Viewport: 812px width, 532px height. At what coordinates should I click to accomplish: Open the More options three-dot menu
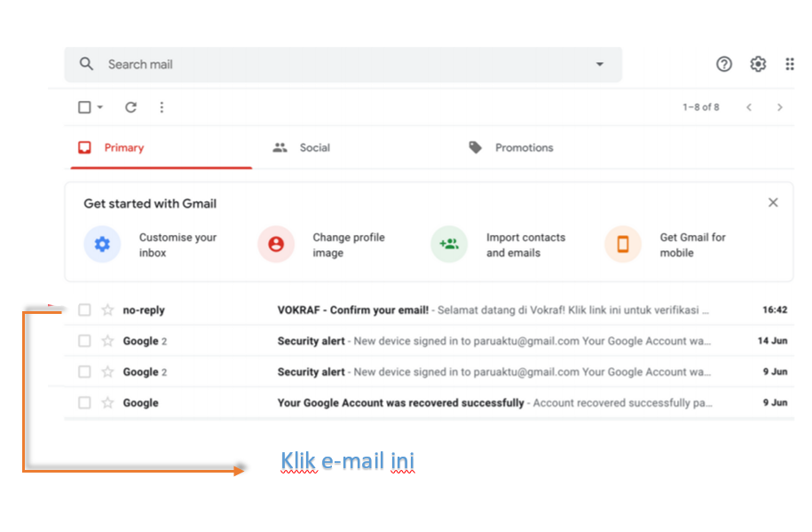pos(162,107)
